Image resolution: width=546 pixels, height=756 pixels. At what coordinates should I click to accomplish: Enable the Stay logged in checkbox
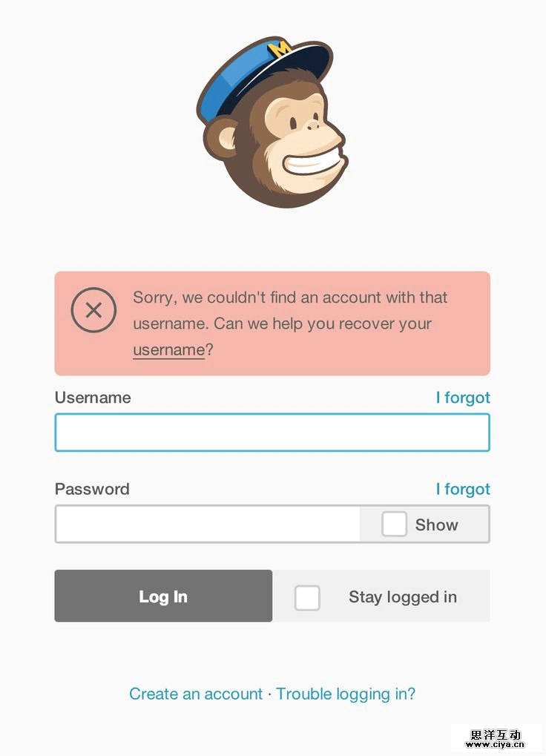pyautogui.click(x=307, y=598)
